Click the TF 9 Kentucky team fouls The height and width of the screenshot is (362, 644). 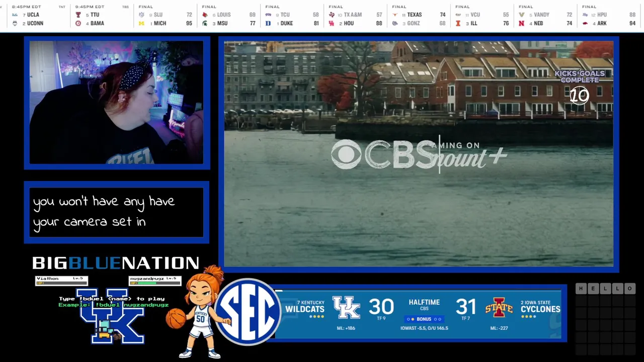click(381, 318)
